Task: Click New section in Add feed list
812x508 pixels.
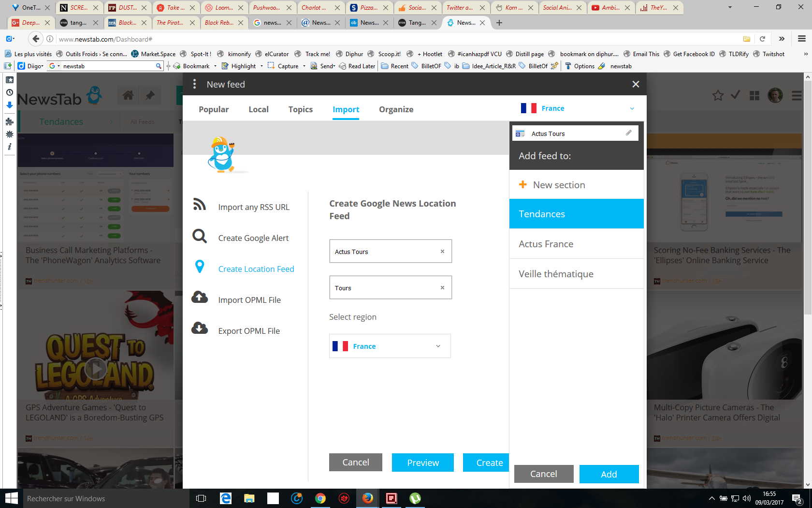Action: point(577,184)
